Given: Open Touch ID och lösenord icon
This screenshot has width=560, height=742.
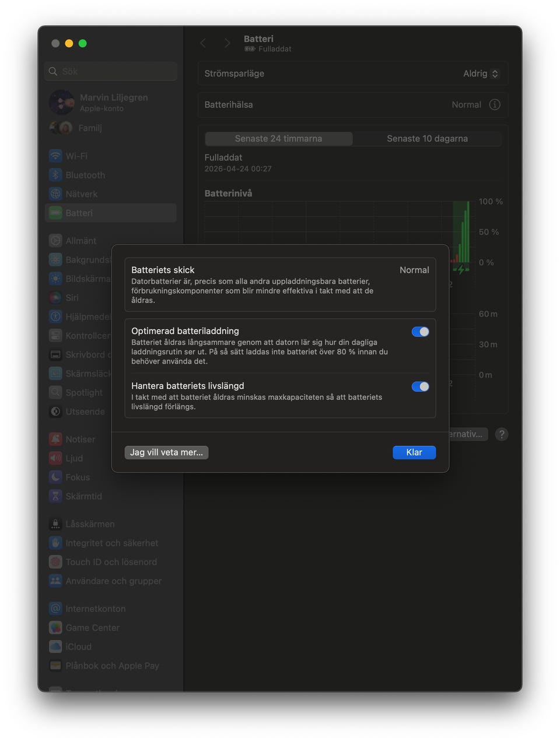Looking at the screenshot, I should [55, 562].
